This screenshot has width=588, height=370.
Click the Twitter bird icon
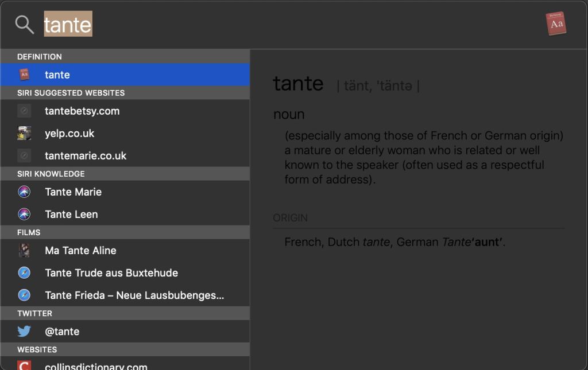click(24, 331)
